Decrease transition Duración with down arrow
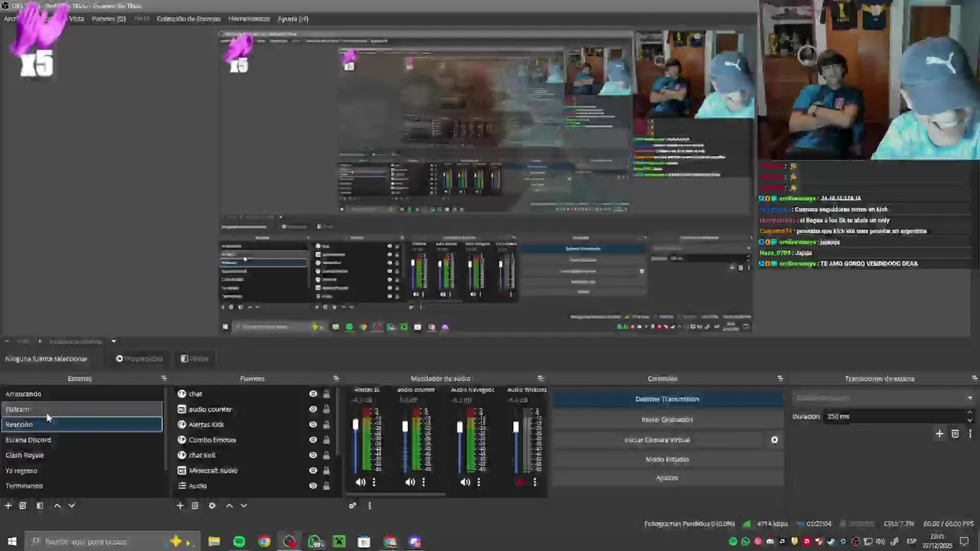The height and width of the screenshot is (551, 980). [969, 420]
